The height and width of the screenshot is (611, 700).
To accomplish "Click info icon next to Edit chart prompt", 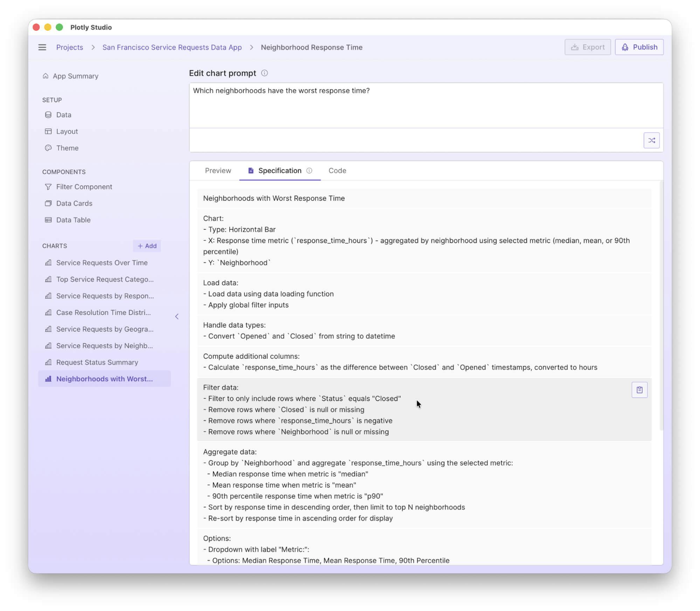I will (x=264, y=73).
